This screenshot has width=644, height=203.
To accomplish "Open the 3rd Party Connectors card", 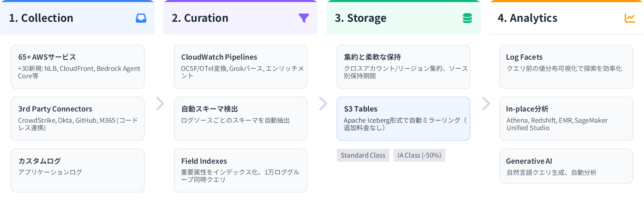I will [x=78, y=119].
